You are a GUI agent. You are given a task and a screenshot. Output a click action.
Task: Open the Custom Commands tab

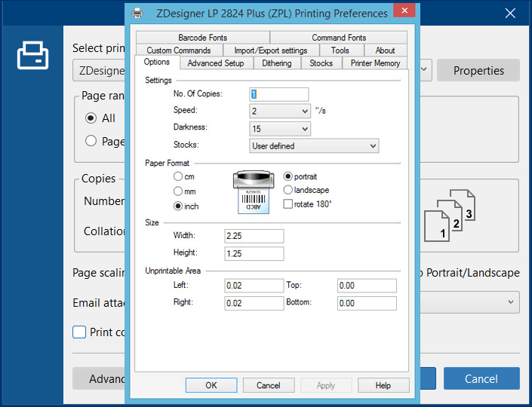[x=179, y=50]
